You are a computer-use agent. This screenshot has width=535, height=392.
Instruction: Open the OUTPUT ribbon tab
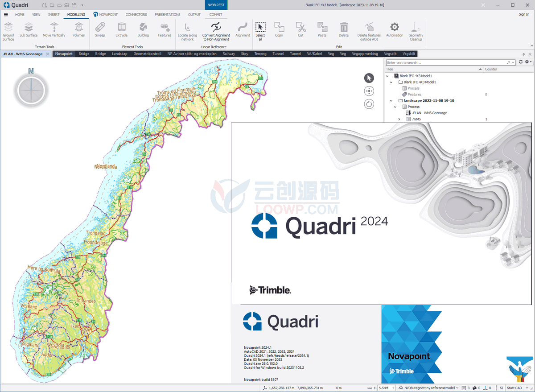tap(194, 14)
